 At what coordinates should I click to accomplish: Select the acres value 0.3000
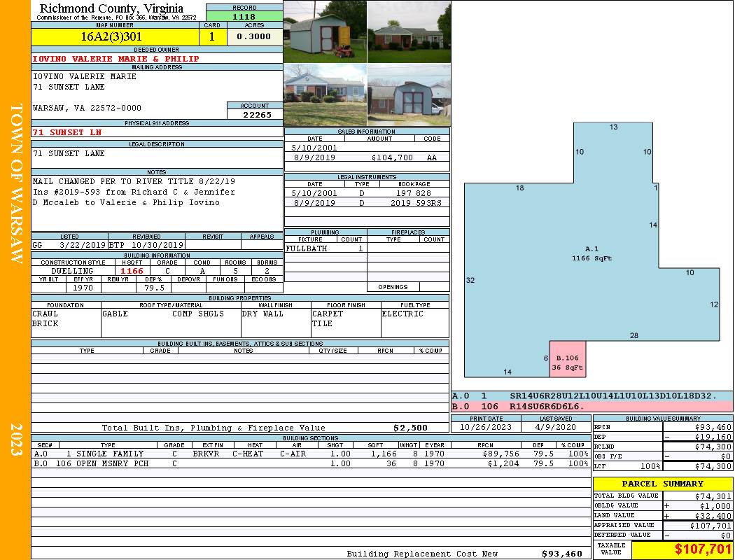tap(254, 37)
